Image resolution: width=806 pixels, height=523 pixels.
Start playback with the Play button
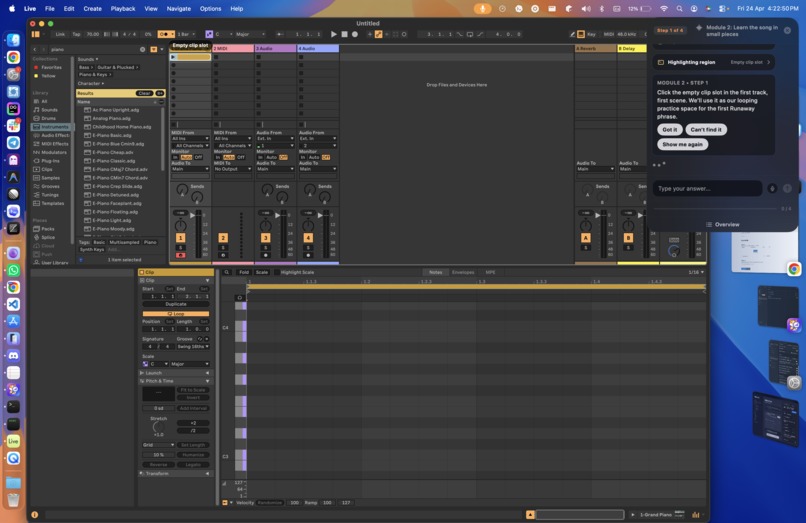pos(334,34)
